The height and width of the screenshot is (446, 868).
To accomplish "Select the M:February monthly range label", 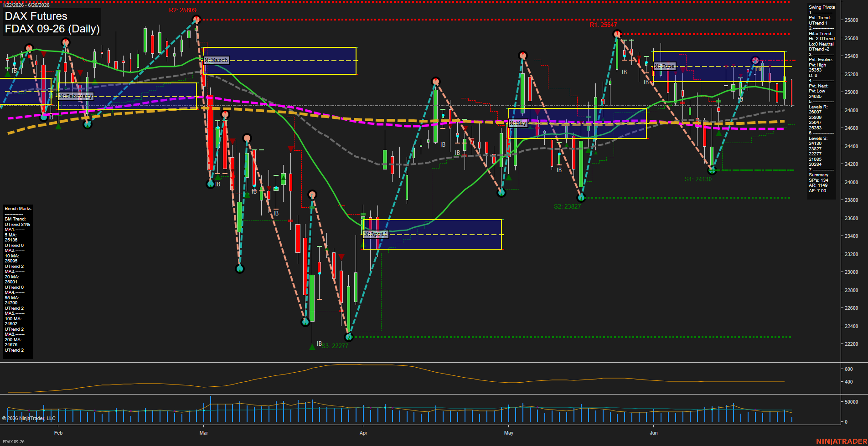I will click(76, 96).
